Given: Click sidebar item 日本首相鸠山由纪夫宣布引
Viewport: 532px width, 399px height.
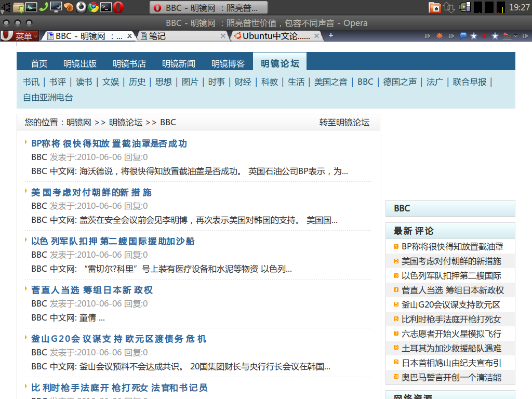Looking at the screenshot, I should coord(451,363).
